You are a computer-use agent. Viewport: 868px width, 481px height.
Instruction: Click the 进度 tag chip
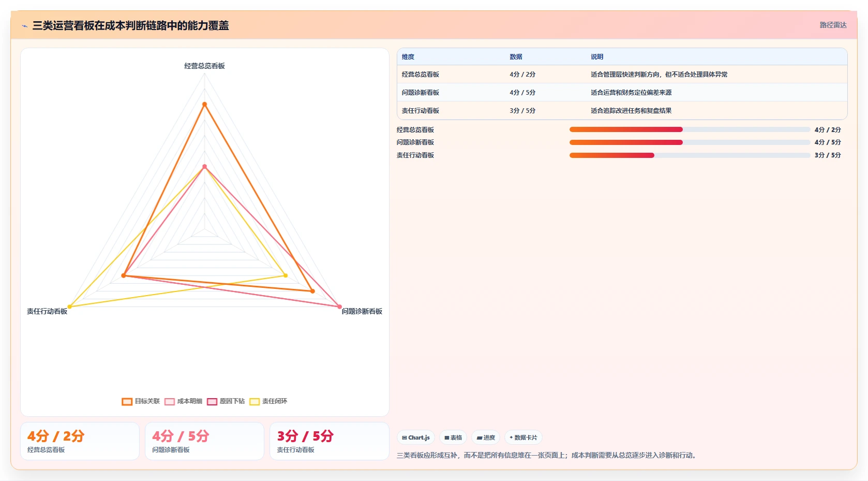click(486, 438)
